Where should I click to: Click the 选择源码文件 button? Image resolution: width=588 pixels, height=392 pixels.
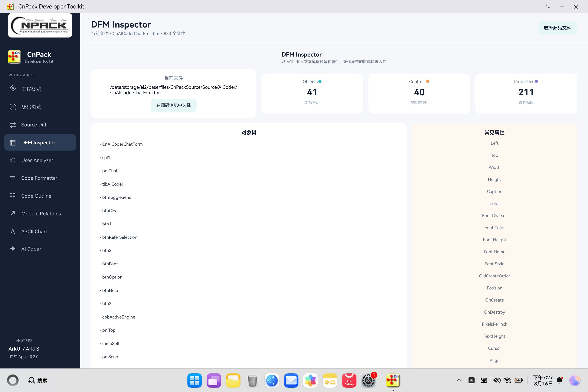(x=557, y=28)
